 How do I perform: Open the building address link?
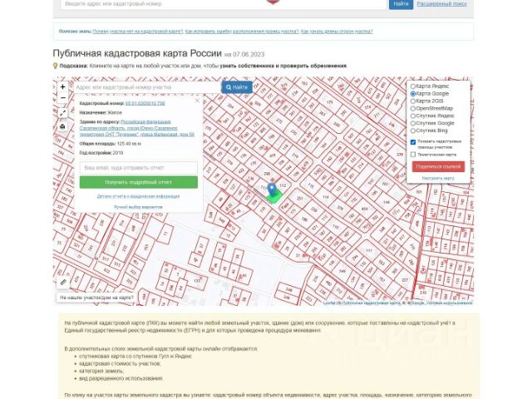tap(137, 128)
